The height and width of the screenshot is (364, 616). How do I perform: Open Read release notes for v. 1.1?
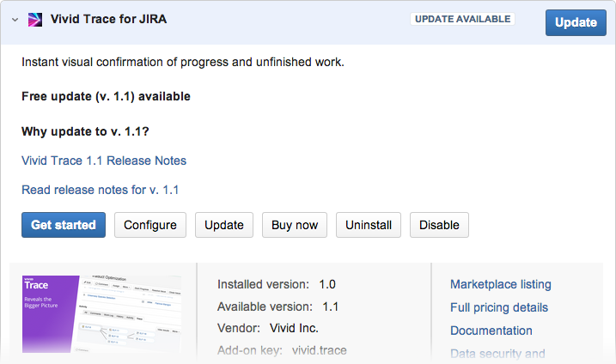[101, 190]
